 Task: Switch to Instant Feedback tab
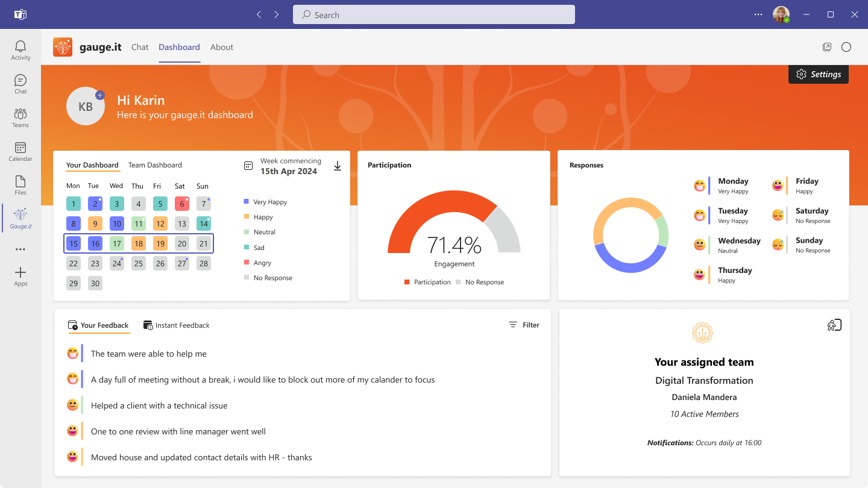(x=177, y=325)
